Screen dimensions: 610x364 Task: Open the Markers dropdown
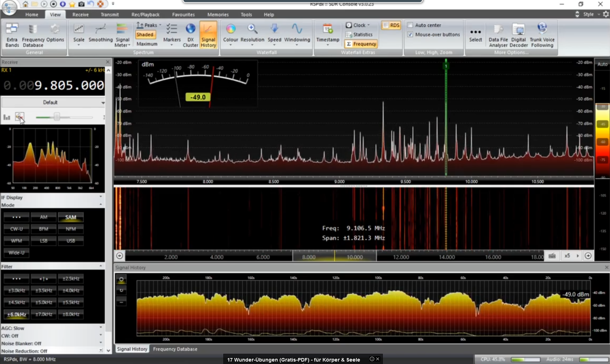click(x=172, y=34)
